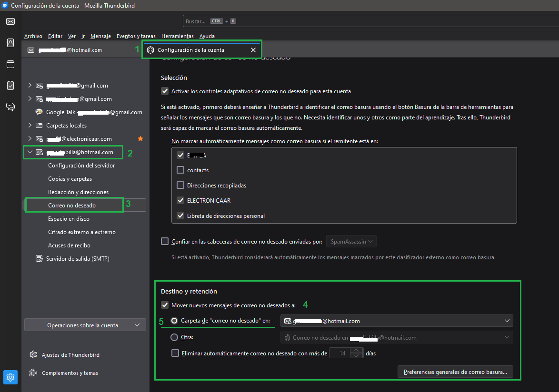
Task: Open the Chat space icon
Action: click(x=10, y=107)
